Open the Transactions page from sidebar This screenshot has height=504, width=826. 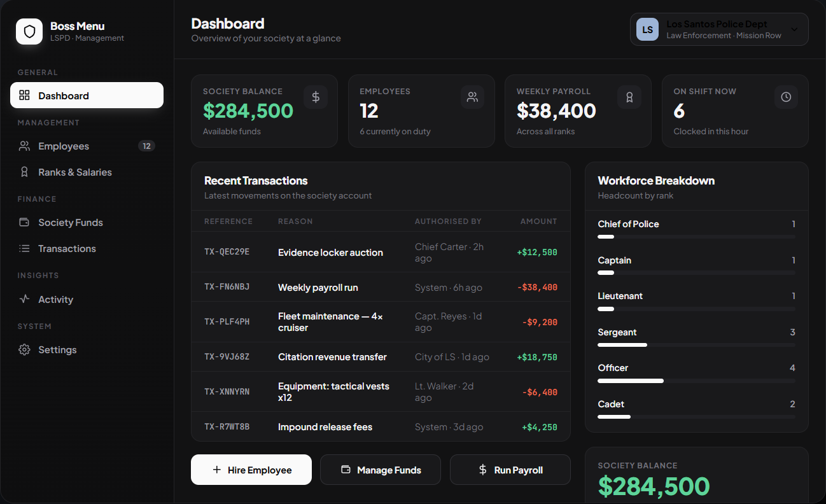tap(87, 248)
